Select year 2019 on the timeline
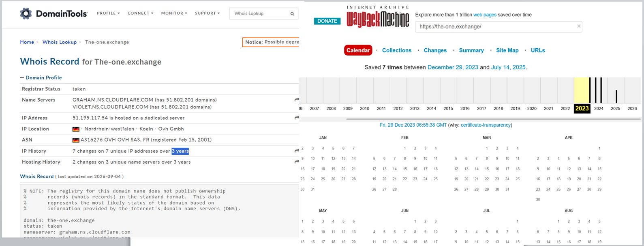This screenshot has height=246, width=644. [515, 108]
